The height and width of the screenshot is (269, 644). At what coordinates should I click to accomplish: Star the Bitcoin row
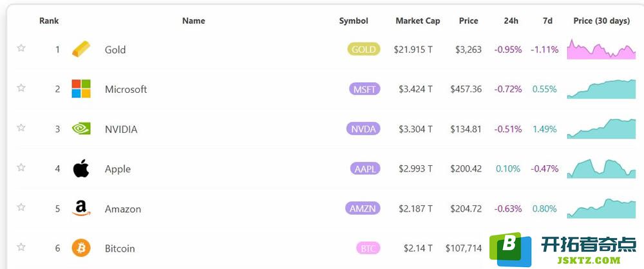(21, 247)
